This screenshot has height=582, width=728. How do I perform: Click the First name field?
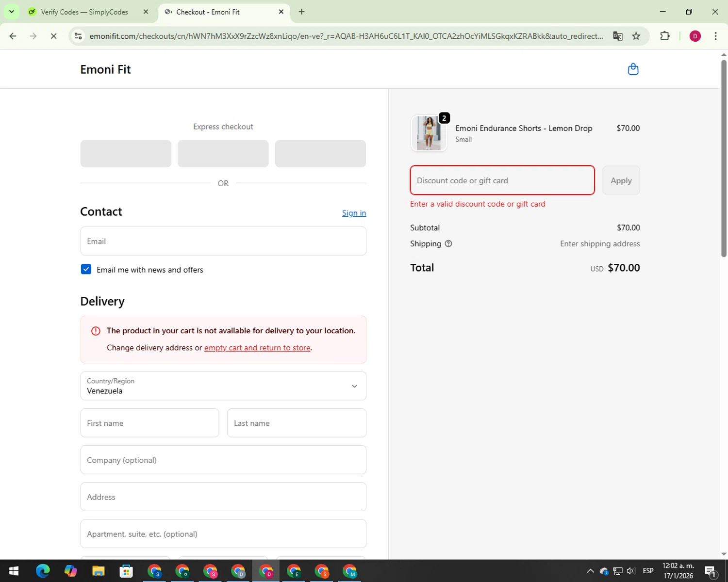tap(149, 423)
